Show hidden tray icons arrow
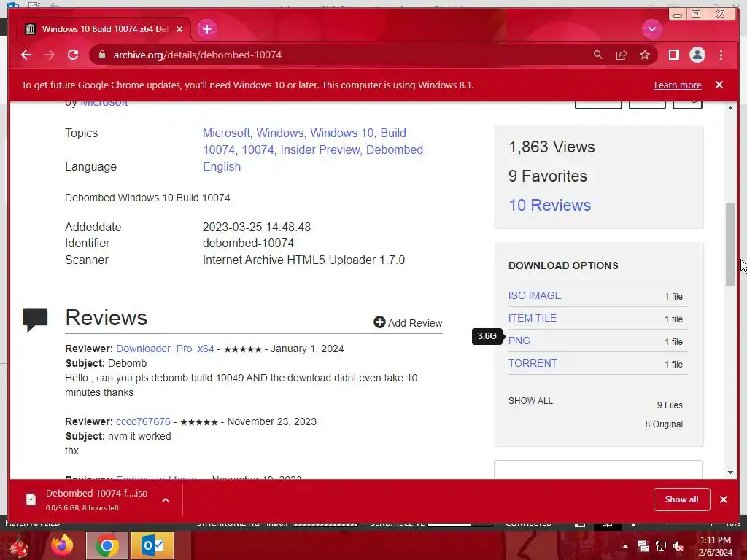The image size is (747, 560). tap(625, 546)
